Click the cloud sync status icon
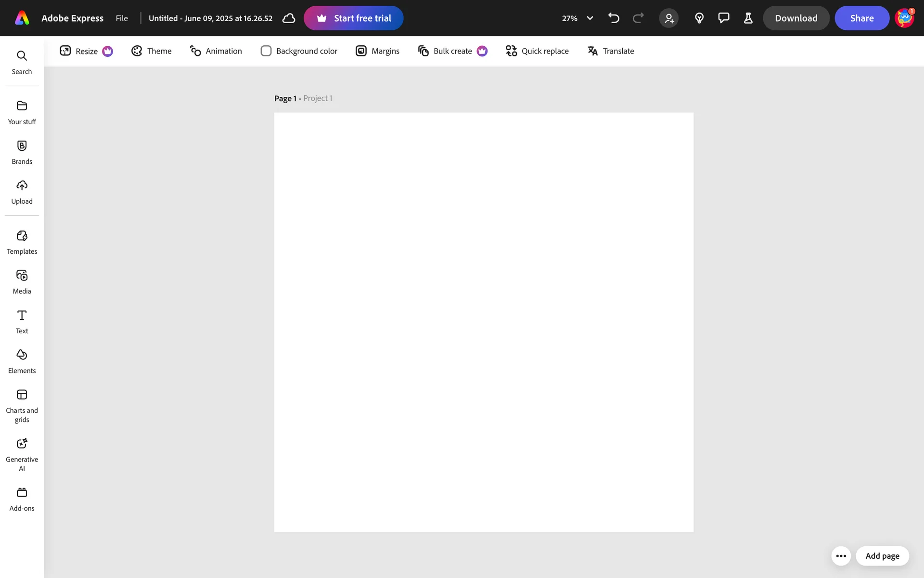The height and width of the screenshot is (578, 924). 289,18
